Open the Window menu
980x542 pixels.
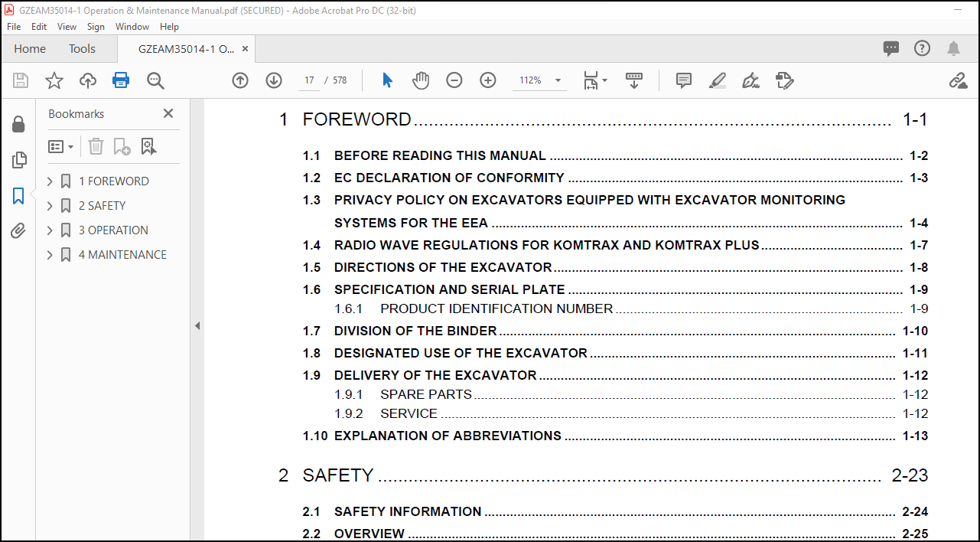pos(132,26)
